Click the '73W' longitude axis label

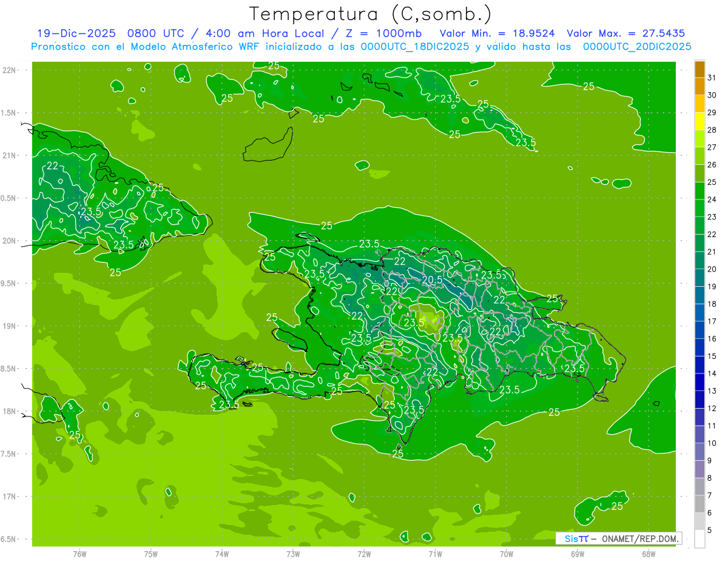[293, 554]
